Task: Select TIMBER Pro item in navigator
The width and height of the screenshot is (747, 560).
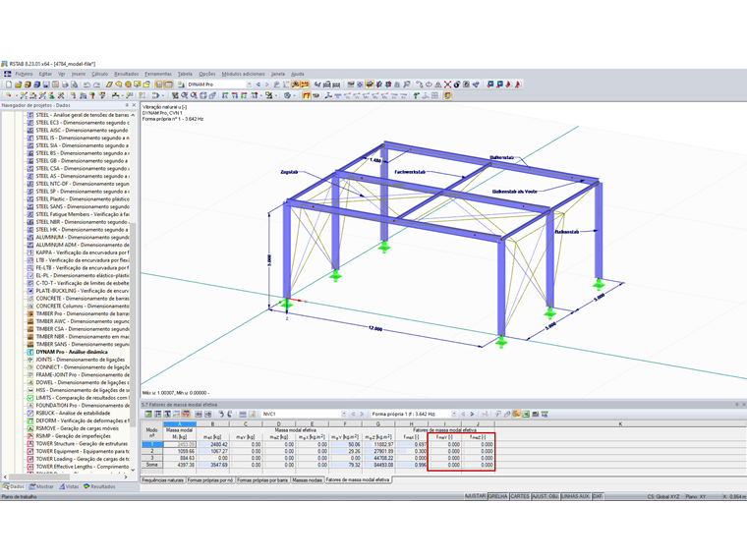Action: coord(83,313)
